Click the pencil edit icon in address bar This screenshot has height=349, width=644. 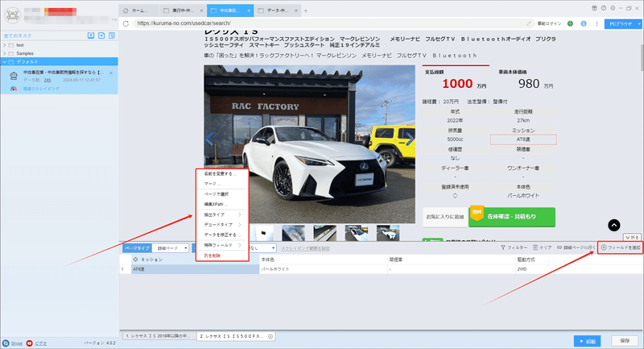pyautogui.click(x=529, y=23)
